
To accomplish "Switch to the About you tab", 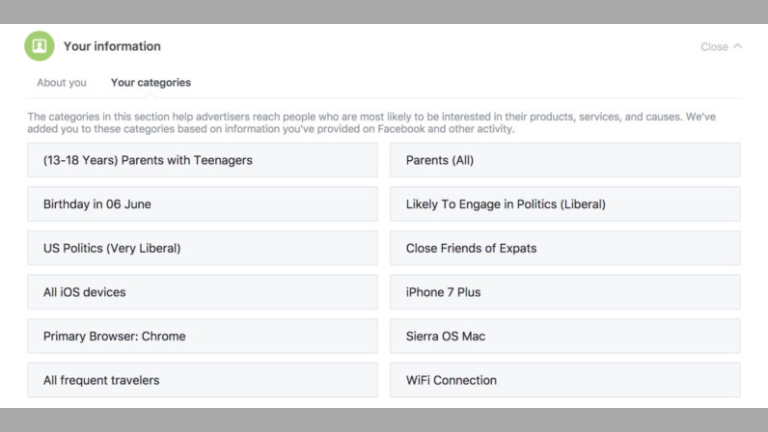I will (61, 83).
